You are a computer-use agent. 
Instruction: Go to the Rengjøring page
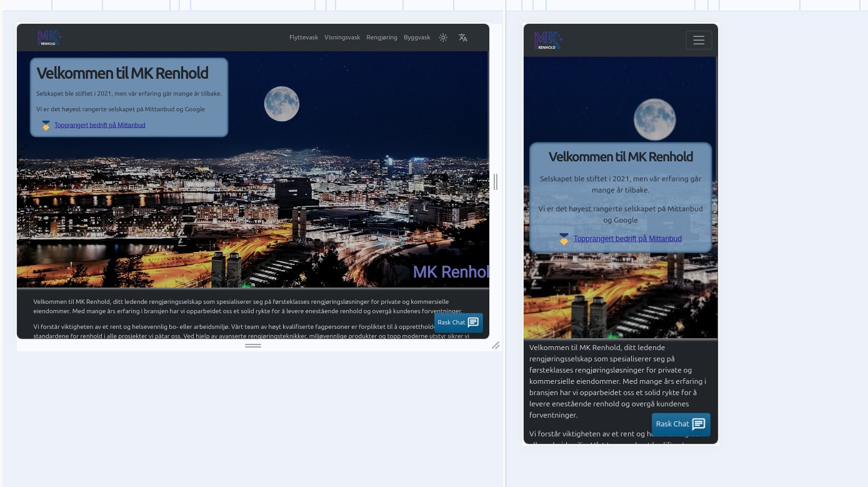pyautogui.click(x=382, y=38)
